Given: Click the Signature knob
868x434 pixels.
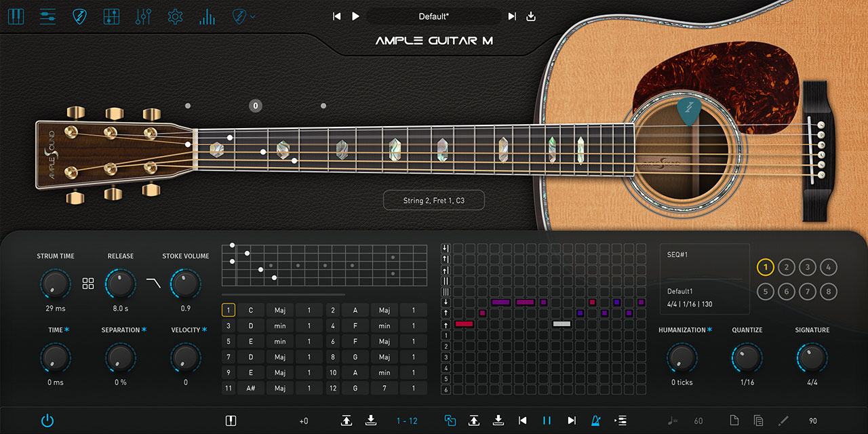Looking at the screenshot, I should pyautogui.click(x=812, y=357).
